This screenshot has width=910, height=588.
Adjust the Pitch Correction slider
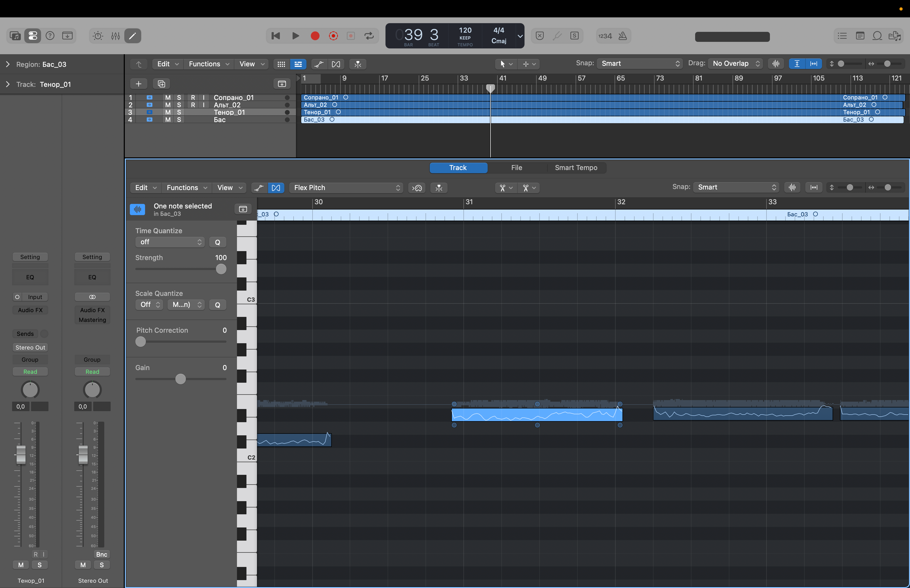click(141, 342)
